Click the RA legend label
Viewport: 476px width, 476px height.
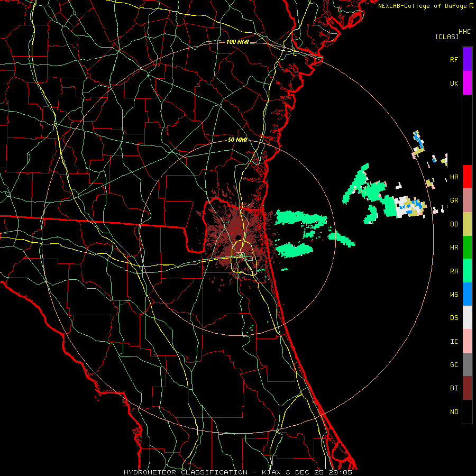(x=454, y=271)
